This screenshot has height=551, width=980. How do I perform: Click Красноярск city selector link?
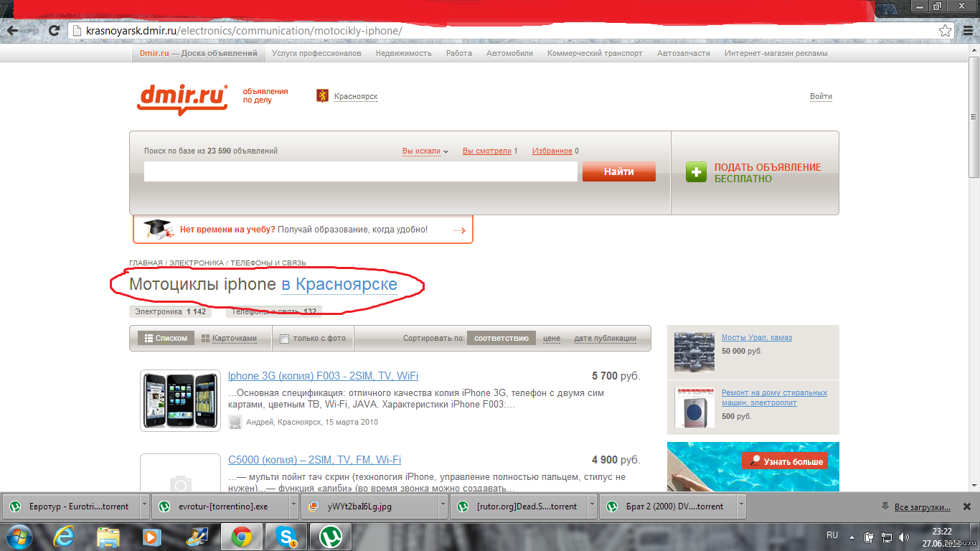click(x=356, y=96)
